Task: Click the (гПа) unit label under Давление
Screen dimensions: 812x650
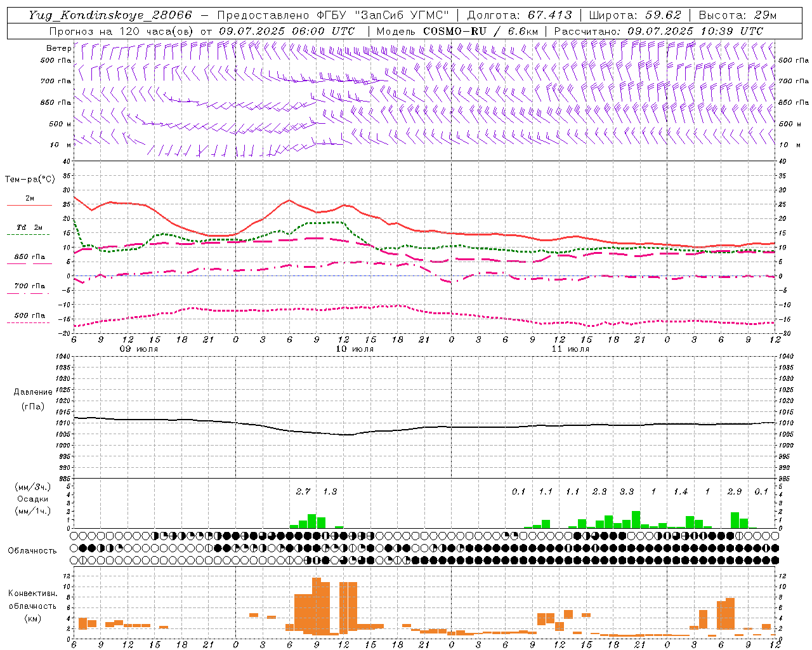Action: coord(32,406)
